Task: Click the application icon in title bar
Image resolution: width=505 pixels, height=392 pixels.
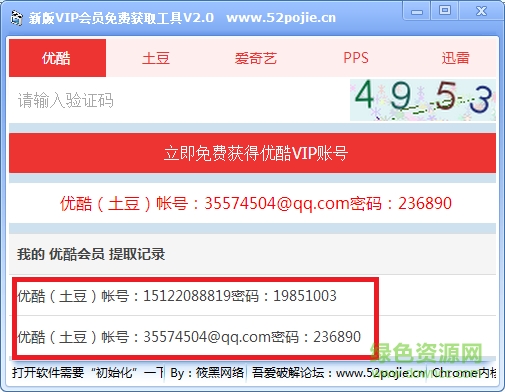Action: (x=16, y=18)
